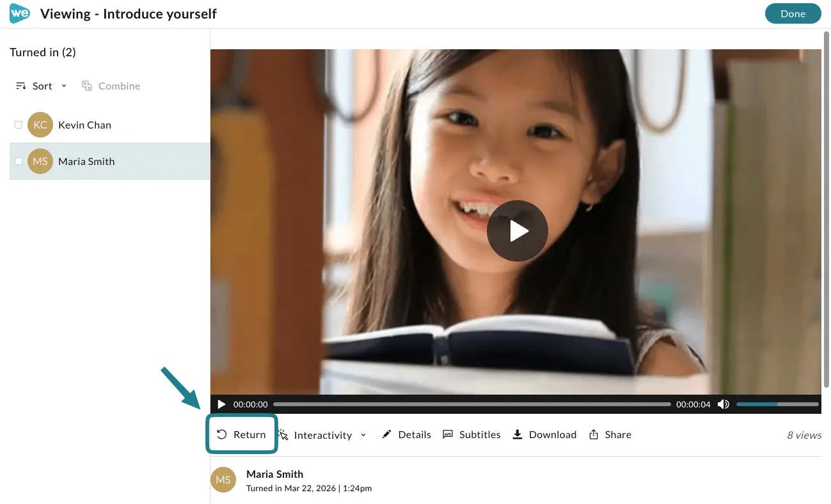Image resolution: width=831 pixels, height=504 pixels.
Task: Click the Download arrow icon
Action: [518, 434]
